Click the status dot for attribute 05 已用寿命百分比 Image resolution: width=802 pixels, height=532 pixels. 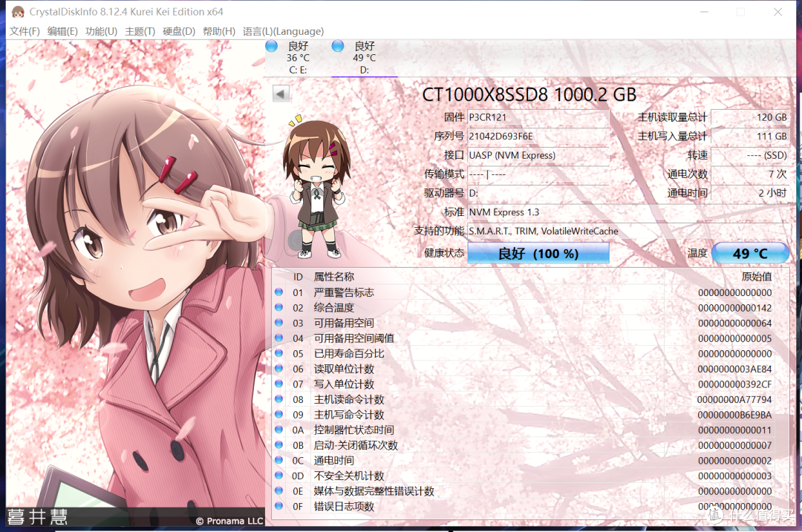tap(278, 353)
